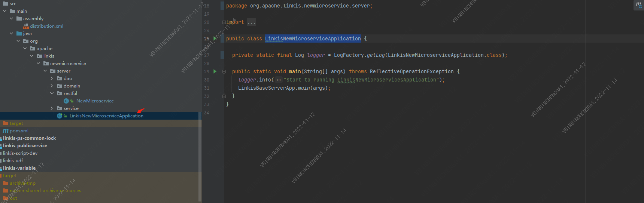Click the distribution.xml file icon

point(26,26)
